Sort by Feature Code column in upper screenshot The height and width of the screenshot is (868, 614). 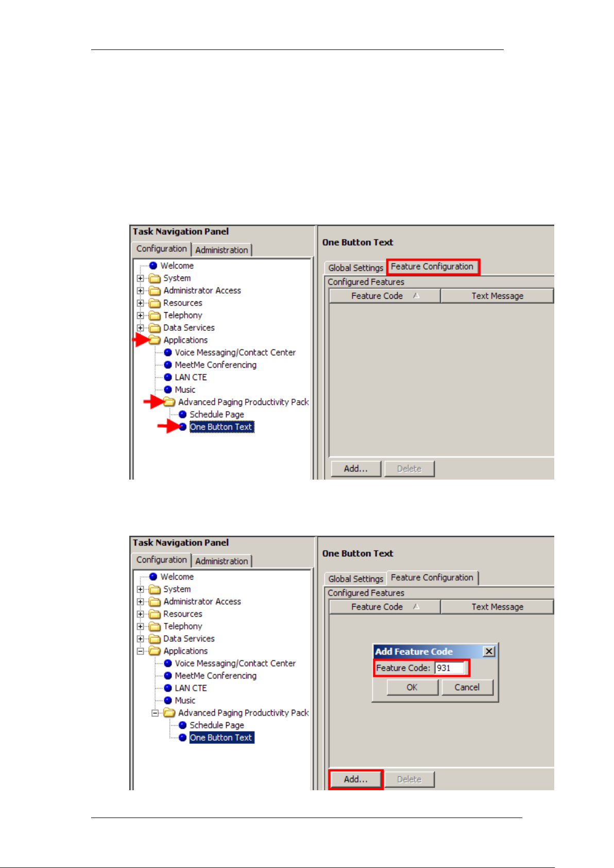click(385, 296)
